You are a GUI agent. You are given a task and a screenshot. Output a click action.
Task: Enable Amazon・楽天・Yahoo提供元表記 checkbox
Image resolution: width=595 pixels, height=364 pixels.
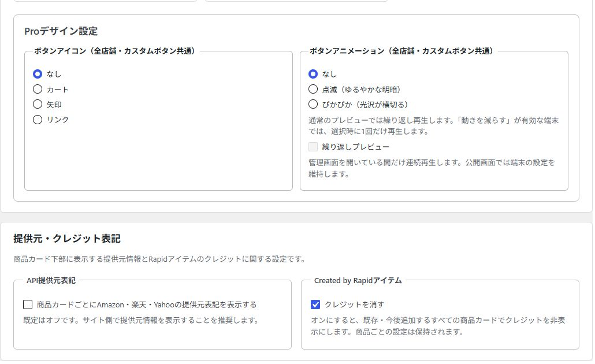(x=28, y=304)
